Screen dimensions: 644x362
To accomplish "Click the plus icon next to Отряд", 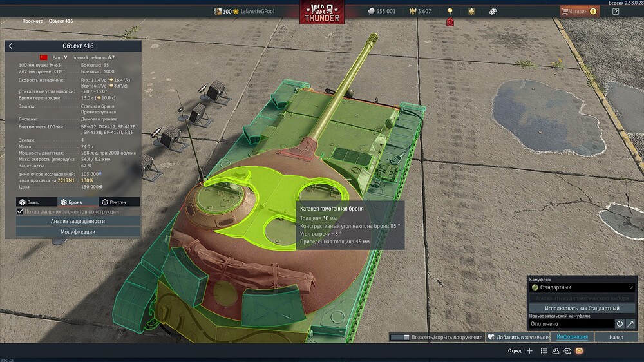I will (529, 351).
